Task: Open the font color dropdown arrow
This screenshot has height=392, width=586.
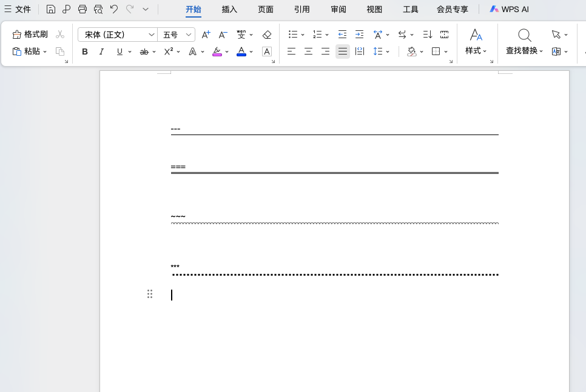Action: pyautogui.click(x=251, y=52)
